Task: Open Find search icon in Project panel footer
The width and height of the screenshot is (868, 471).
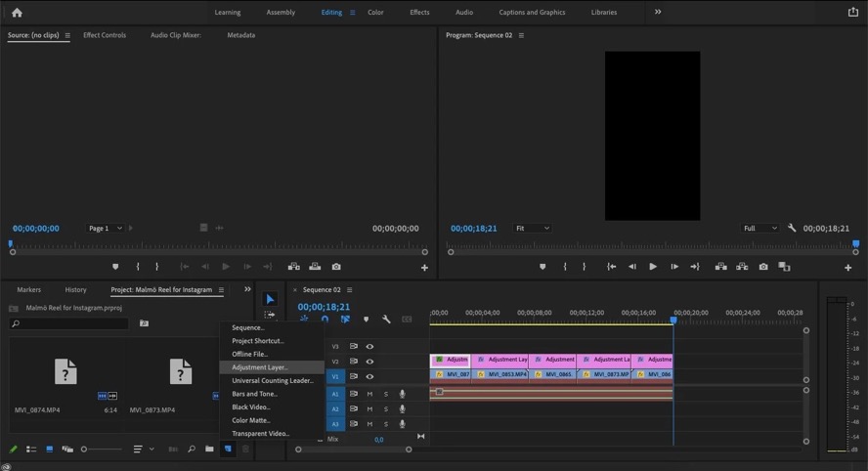Action: pyautogui.click(x=192, y=449)
